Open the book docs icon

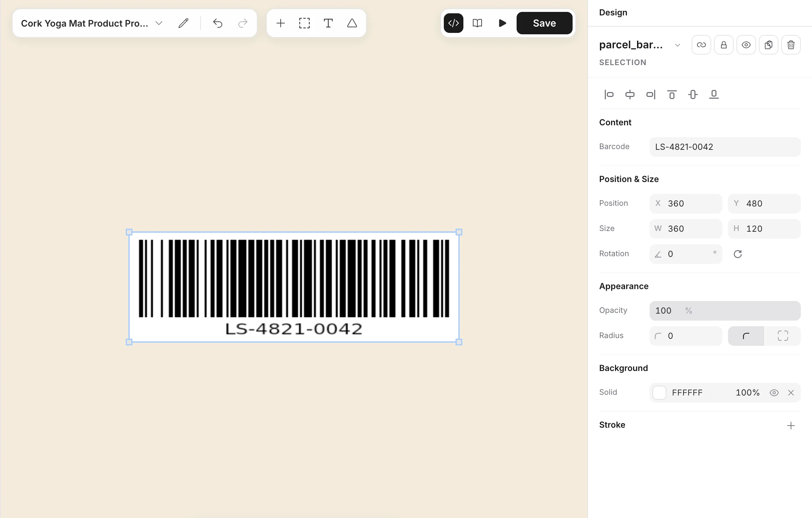pyautogui.click(x=477, y=23)
